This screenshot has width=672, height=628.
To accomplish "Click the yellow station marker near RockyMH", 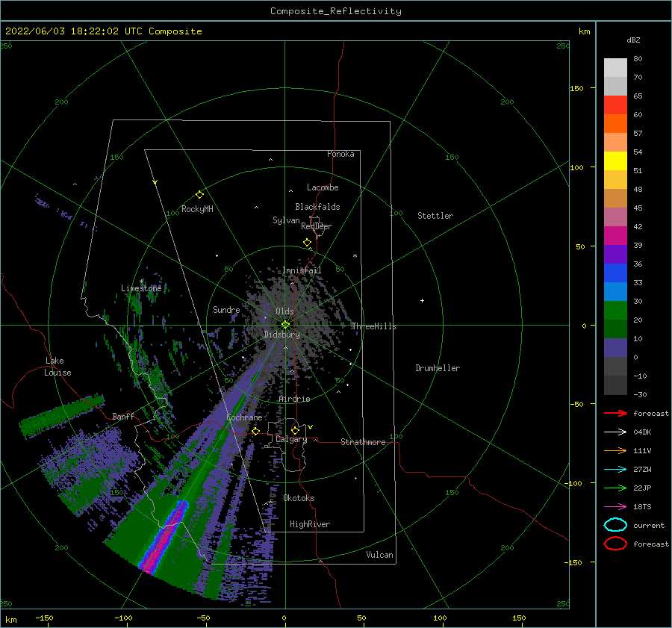I will tap(199, 195).
